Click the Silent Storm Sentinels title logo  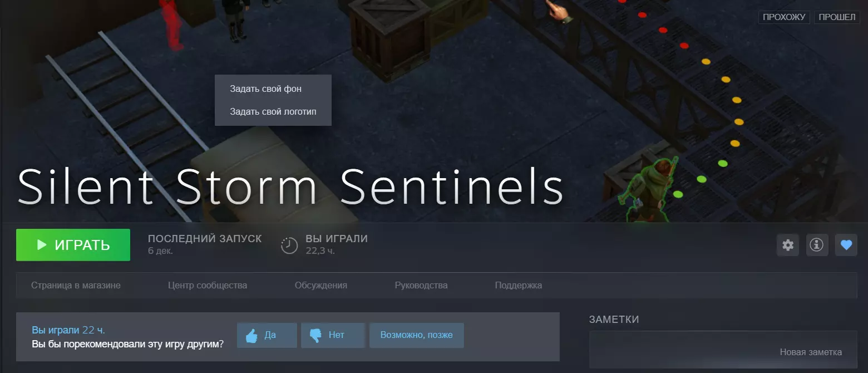pos(290,185)
